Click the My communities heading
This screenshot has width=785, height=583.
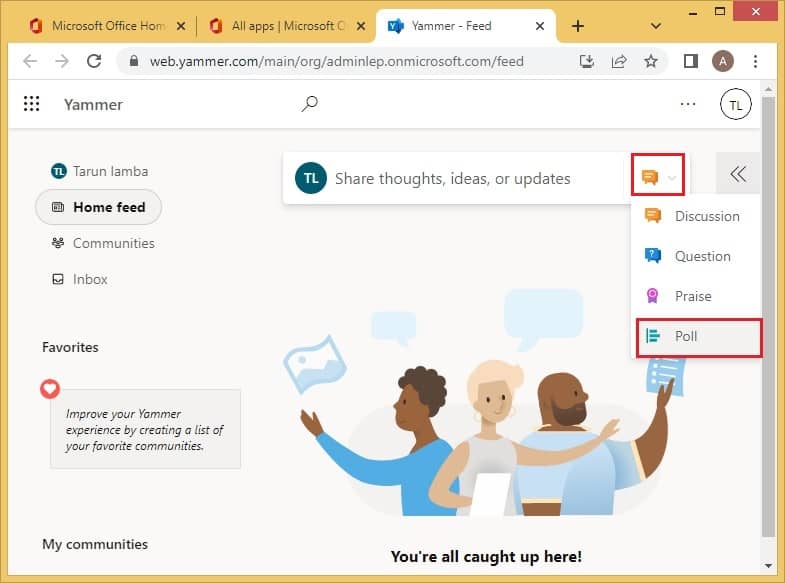click(95, 544)
